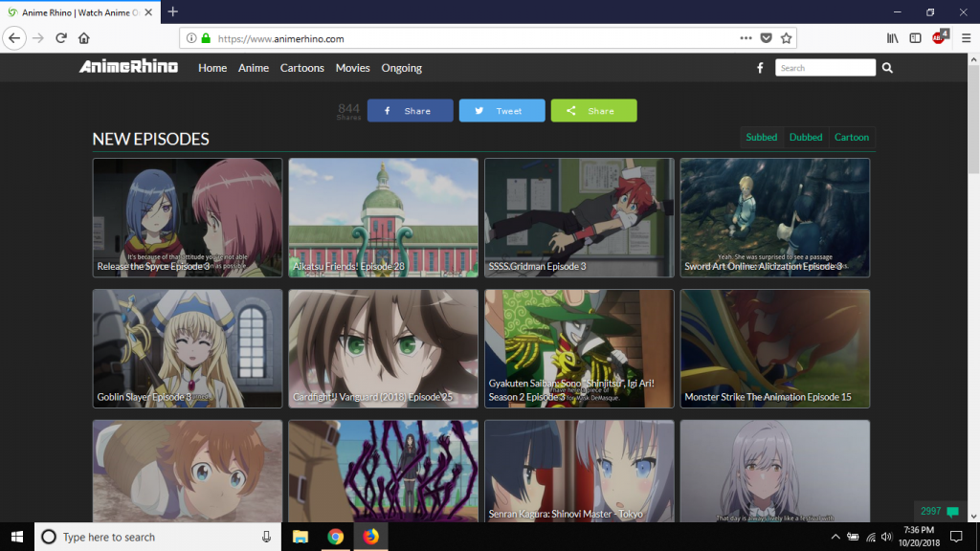Bookmark this page with star icon
The height and width of the screenshot is (551, 980).
[787, 38]
